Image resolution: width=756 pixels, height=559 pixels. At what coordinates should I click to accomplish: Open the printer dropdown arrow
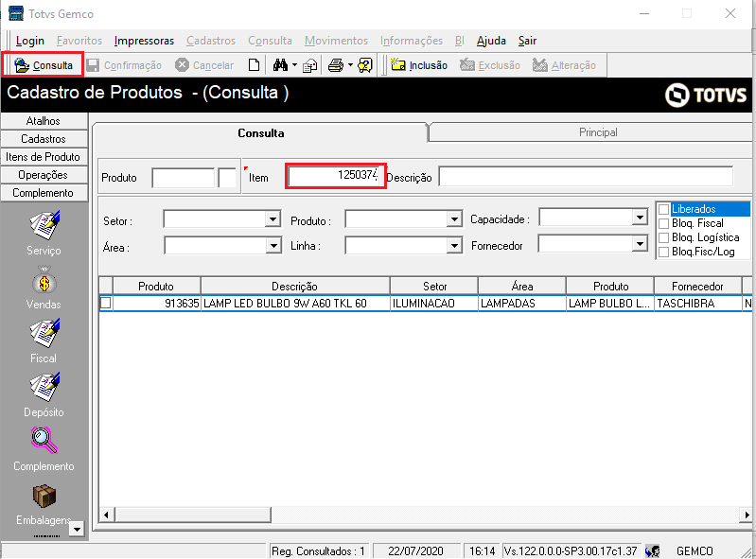(x=350, y=65)
